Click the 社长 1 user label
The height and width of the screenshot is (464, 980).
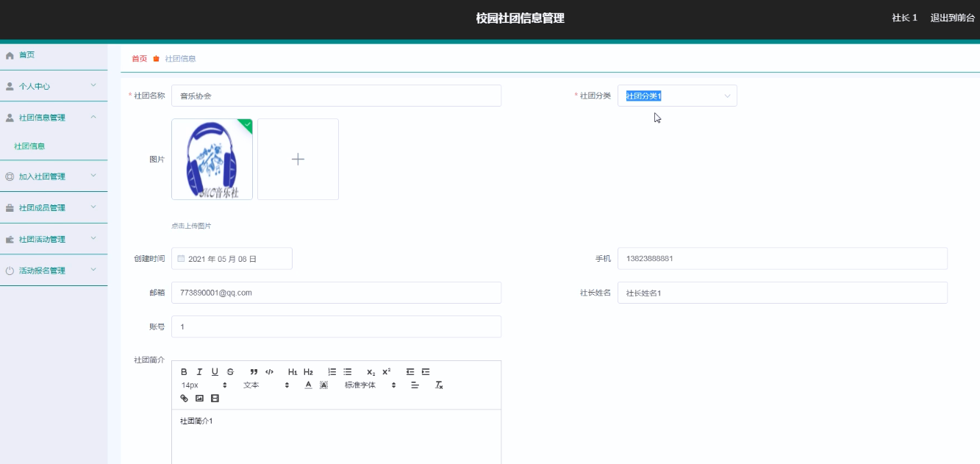click(x=904, y=18)
